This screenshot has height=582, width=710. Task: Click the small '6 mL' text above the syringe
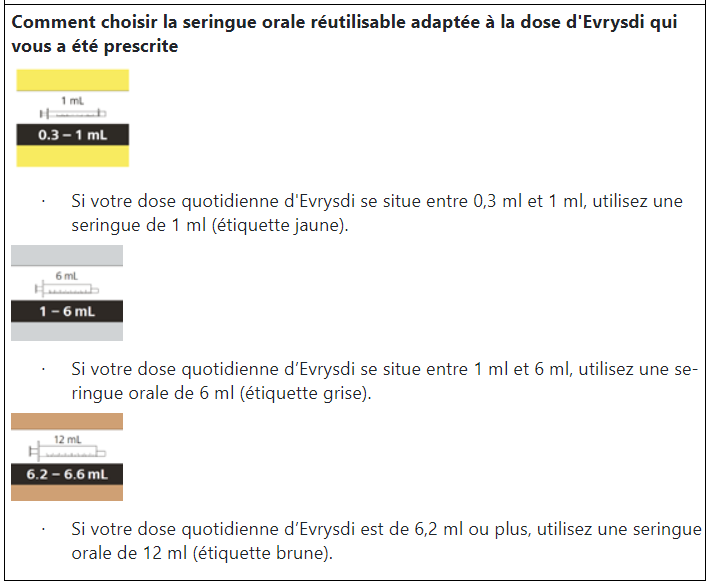67,276
